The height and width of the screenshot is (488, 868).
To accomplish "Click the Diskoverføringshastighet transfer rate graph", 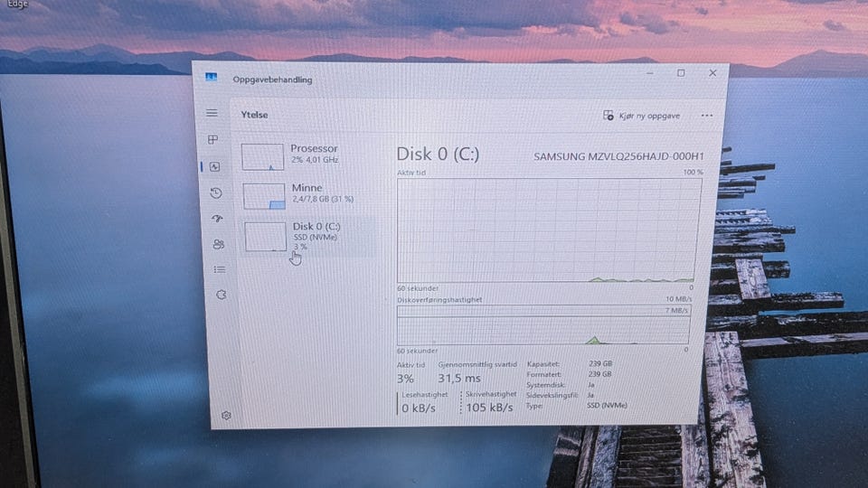I will click(x=543, y=324).
